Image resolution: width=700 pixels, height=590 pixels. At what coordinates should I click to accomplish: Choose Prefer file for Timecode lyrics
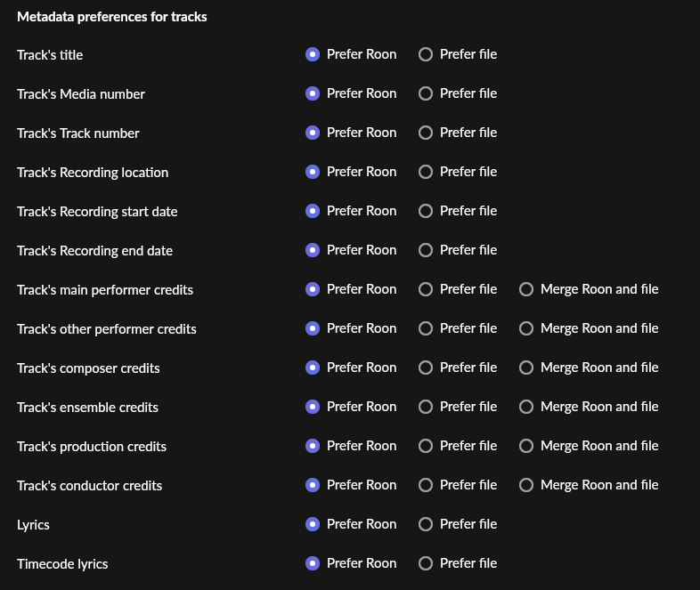[x=426, y=563]
